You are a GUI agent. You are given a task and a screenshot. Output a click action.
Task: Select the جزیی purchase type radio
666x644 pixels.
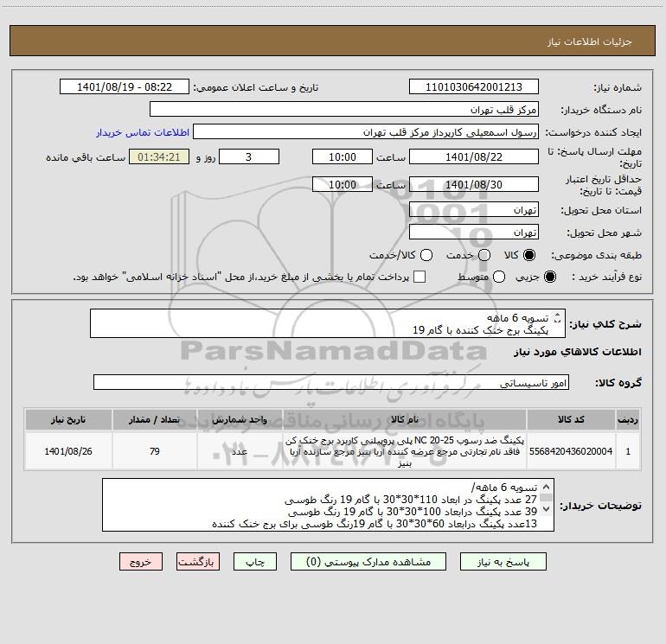click(x=549, y=277)
